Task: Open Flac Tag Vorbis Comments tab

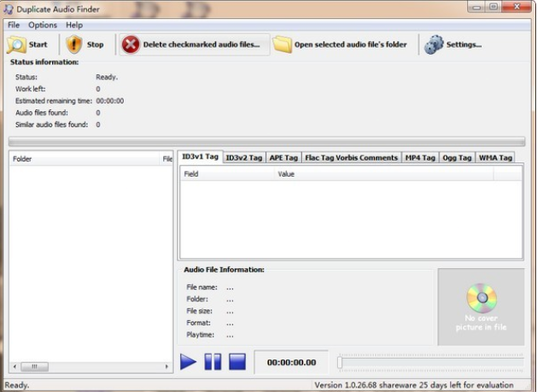Action: click(x=352, y=158)
